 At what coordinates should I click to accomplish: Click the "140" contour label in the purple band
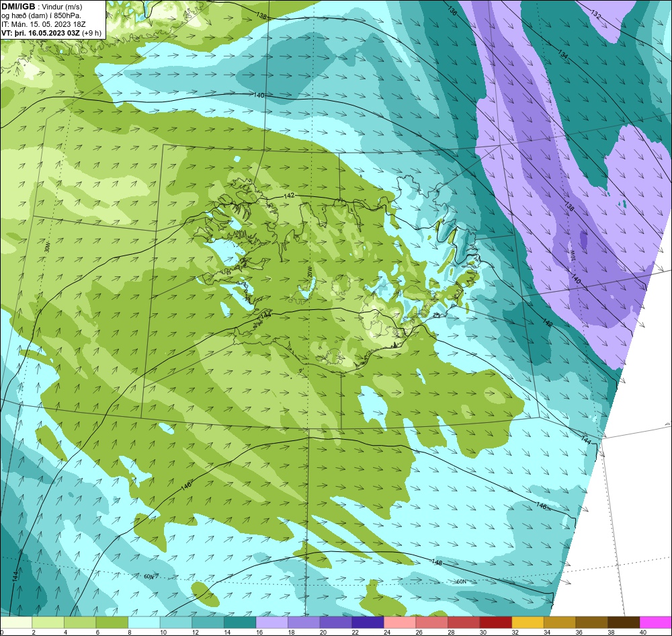click(x=576, y=278)
